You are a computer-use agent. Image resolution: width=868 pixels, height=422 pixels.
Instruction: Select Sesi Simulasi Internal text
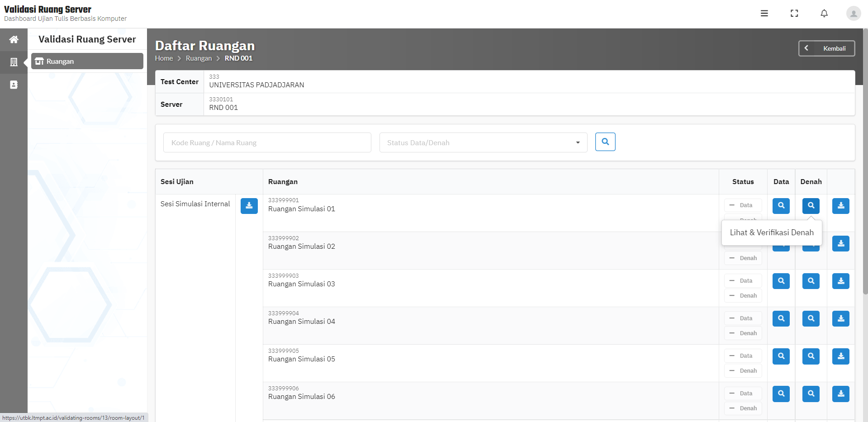point(195,204)
